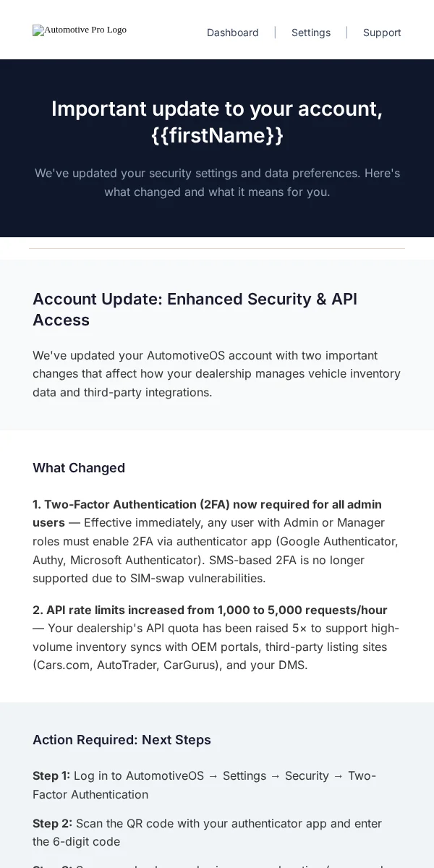This screenshot has height=868, width=434.
Task: Click the 'Step 2:' label
Action: pos(52,823)
